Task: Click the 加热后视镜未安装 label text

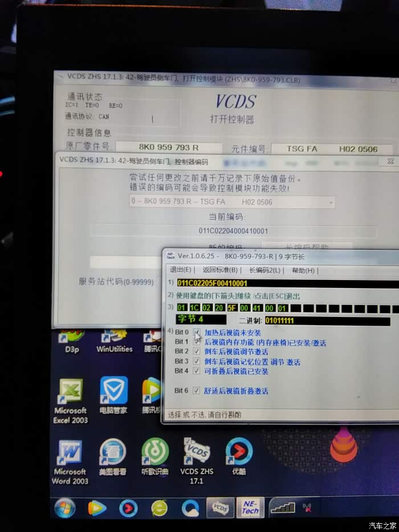Action: tap(233, 332)
